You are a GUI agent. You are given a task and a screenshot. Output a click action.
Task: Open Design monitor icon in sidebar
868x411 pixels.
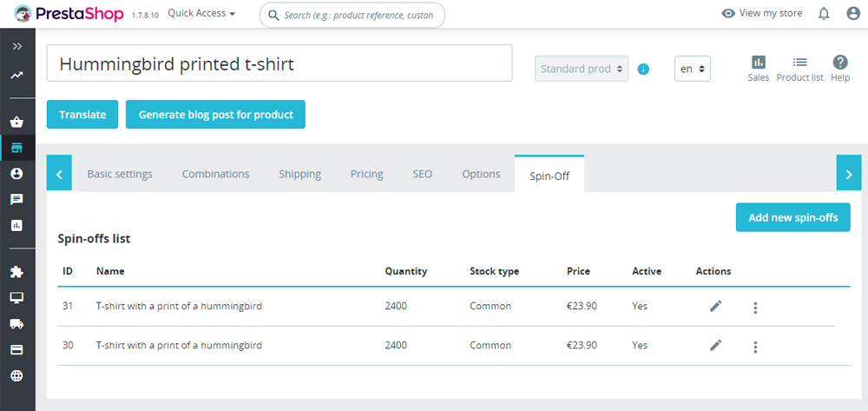[17, 298]
